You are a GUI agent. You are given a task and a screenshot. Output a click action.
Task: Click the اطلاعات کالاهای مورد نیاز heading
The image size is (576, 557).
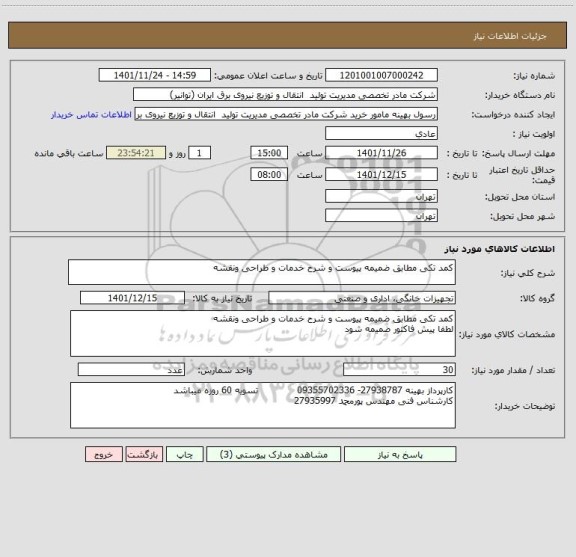click(x=500, y=249)
